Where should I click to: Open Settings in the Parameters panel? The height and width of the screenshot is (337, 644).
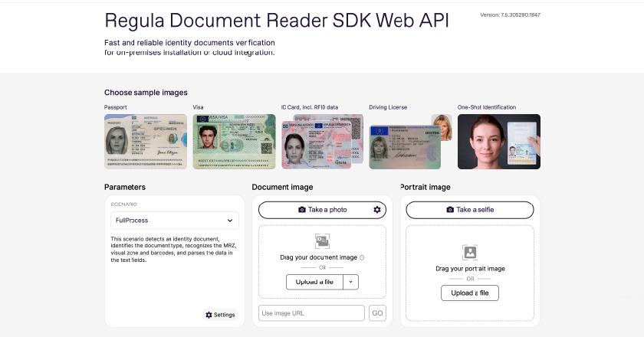(221, 315)
